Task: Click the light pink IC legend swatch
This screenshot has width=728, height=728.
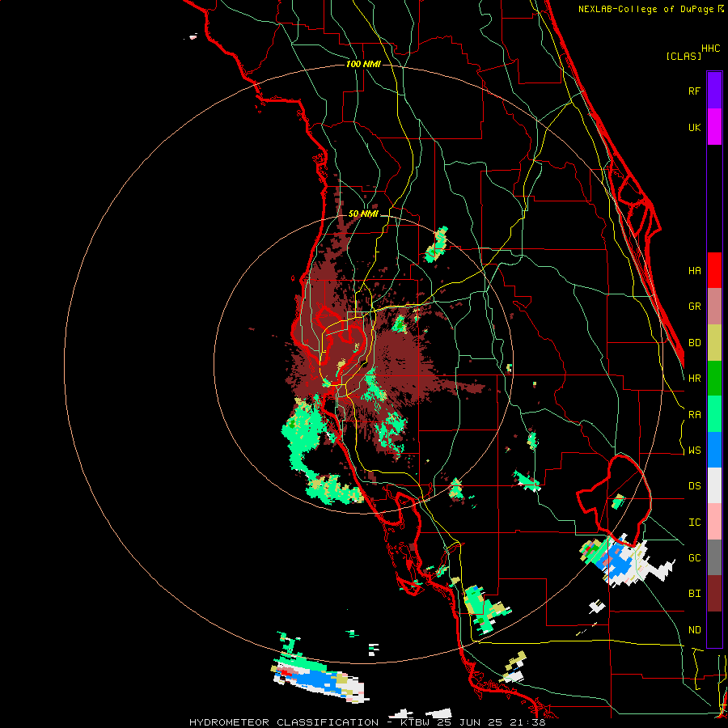Action: click(x=714, y=522)
